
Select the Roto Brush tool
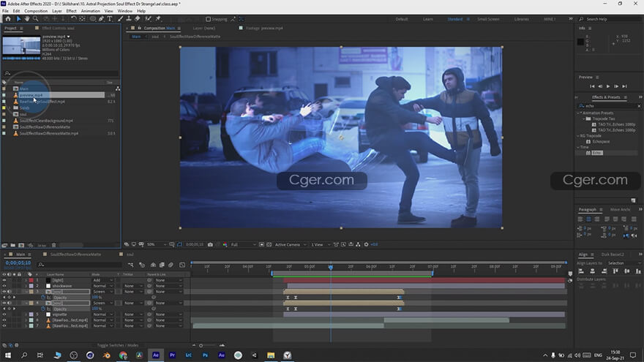149,19
